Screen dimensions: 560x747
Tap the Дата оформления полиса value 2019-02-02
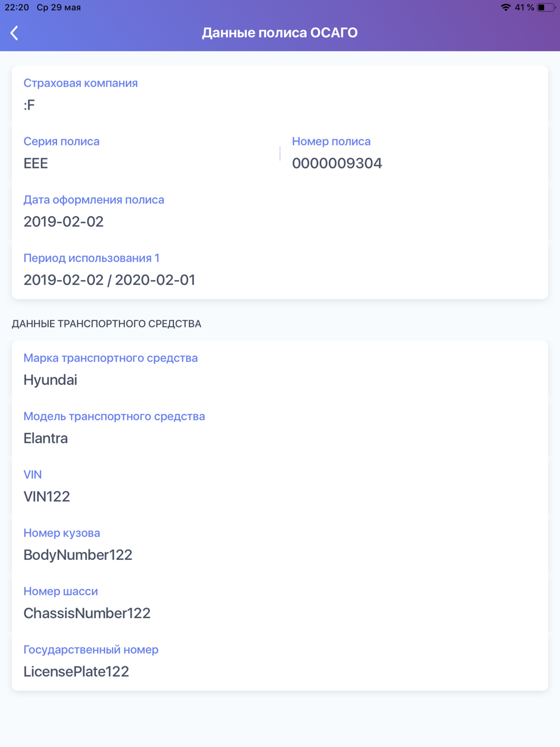[63, 222]
